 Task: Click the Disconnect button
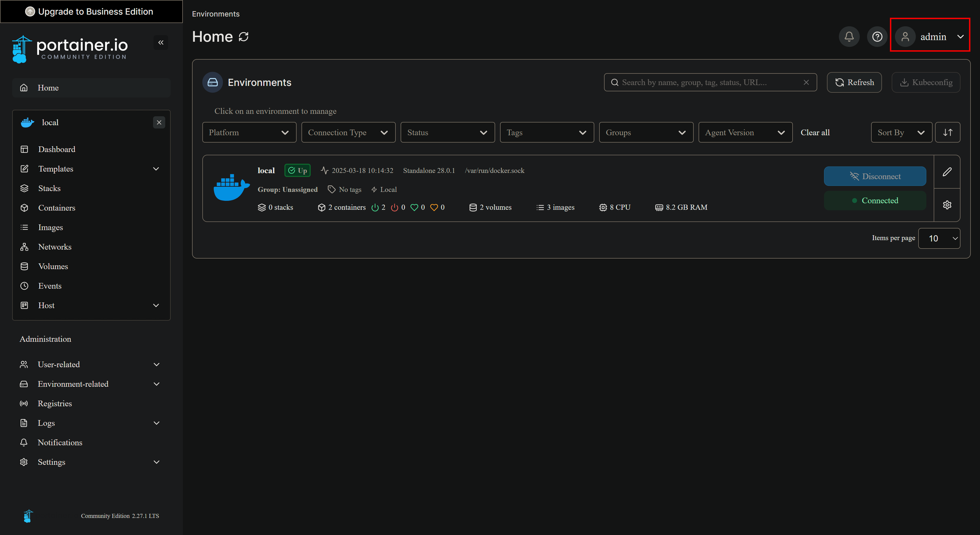click(x=875, y=176)
